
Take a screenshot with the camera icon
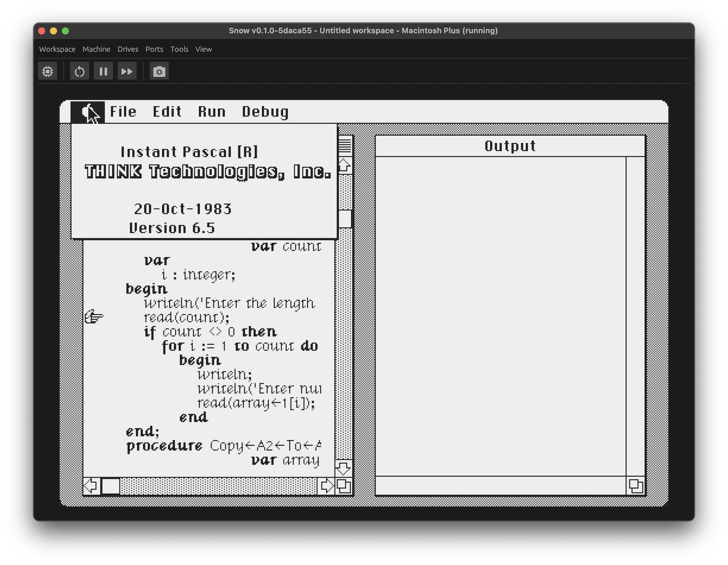coord(159,71)
